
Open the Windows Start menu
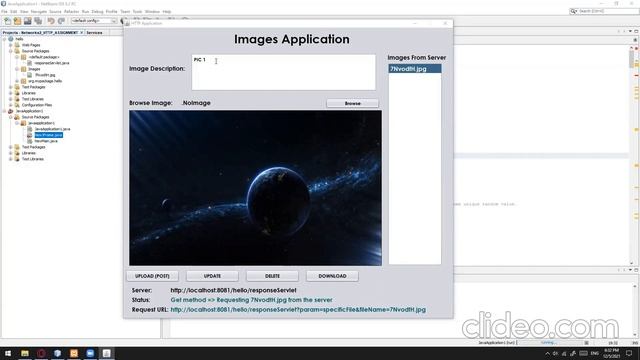8,353
